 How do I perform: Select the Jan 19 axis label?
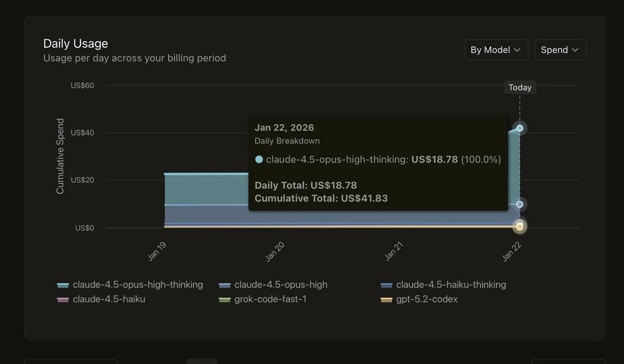[157, 251]
